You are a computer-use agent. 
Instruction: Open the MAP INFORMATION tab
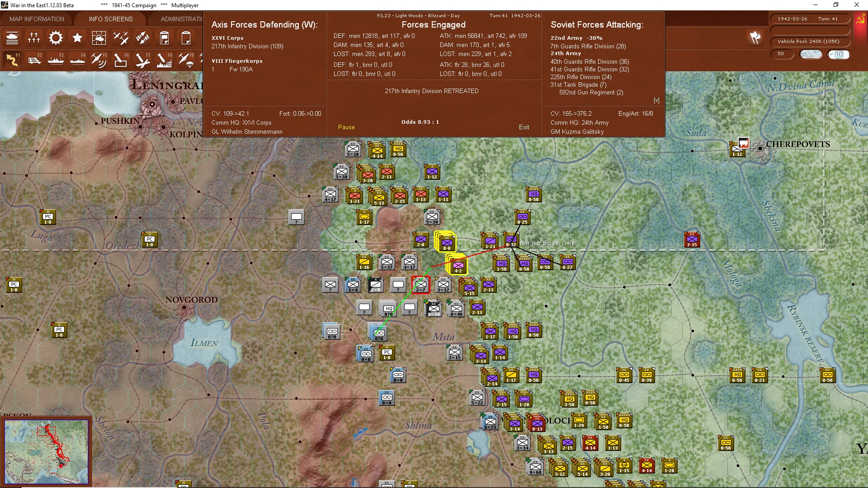[37, 19]
